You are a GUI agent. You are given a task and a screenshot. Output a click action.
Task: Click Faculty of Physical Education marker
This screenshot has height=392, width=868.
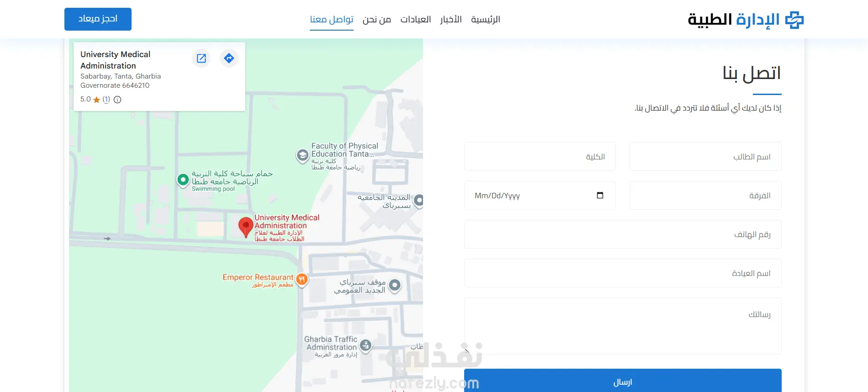[302, 155]
